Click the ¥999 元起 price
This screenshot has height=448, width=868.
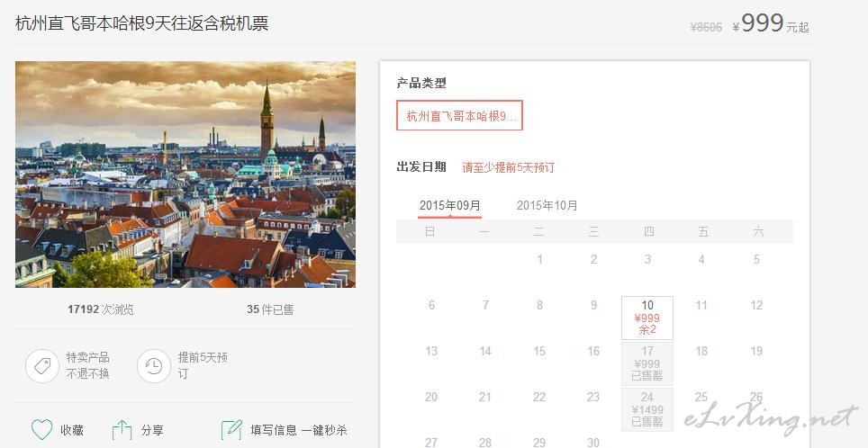click(770, 24)
